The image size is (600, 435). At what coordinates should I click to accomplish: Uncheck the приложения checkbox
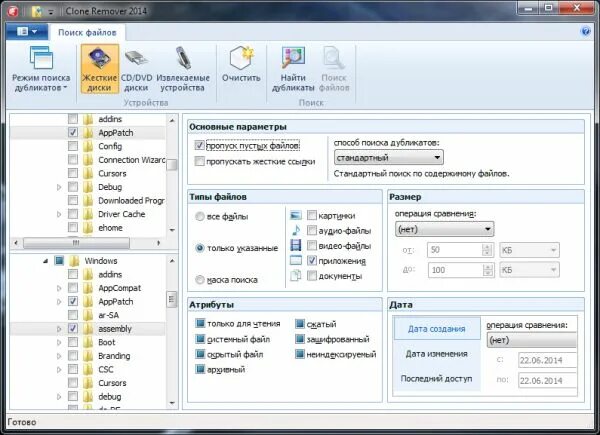click(312, 261)
